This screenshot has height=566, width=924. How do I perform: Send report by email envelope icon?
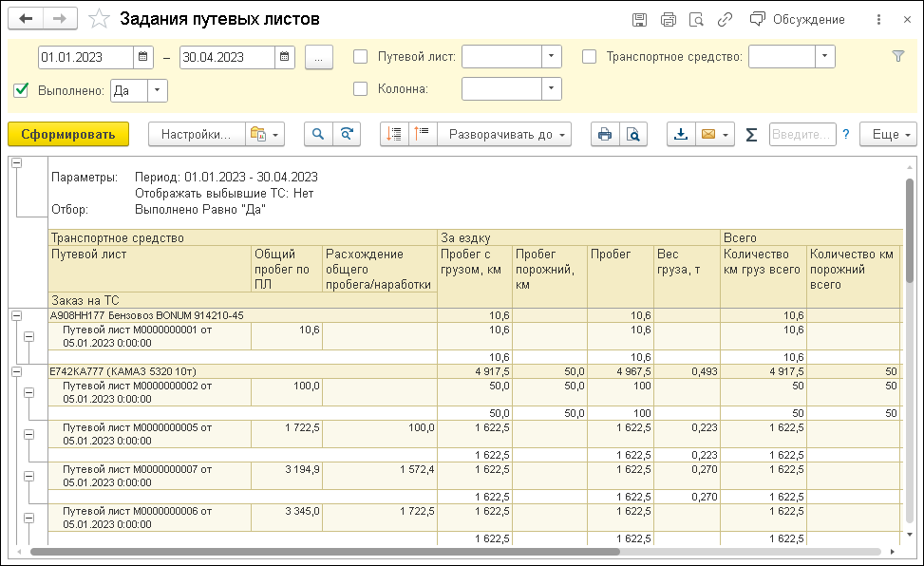[708, 135]
